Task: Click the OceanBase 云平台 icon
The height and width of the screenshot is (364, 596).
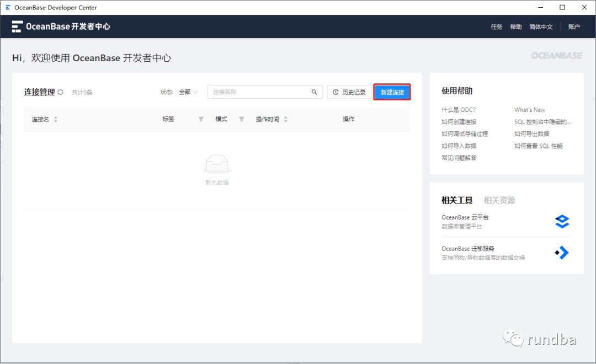Action: [562, 222]
